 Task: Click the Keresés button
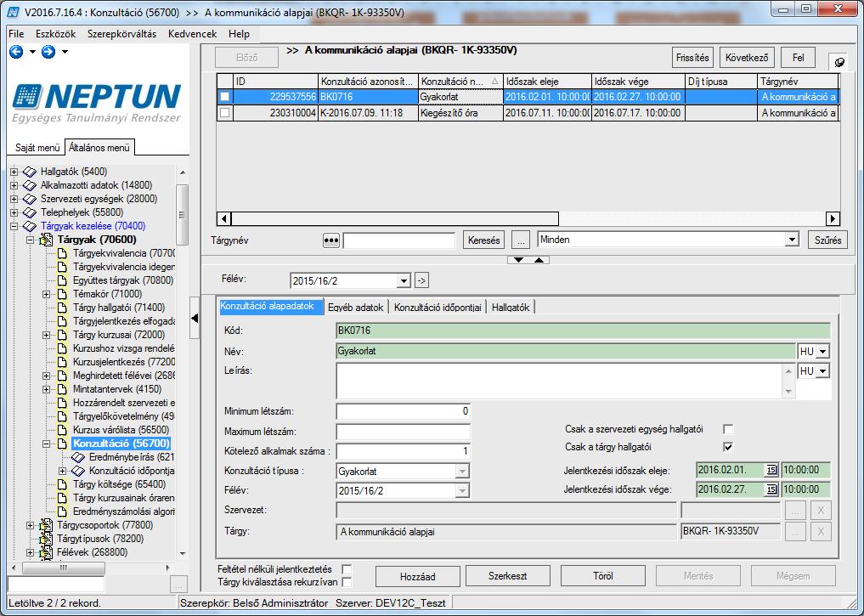pyautogui.click(x=483, y=240)
